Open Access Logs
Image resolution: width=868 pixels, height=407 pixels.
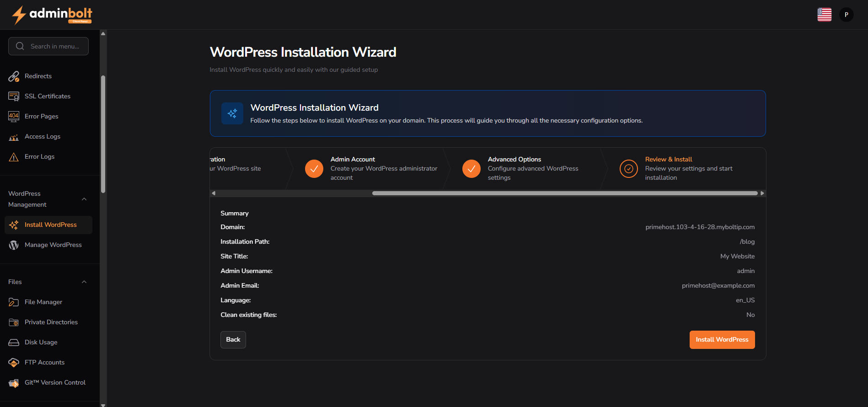[48, 137]
